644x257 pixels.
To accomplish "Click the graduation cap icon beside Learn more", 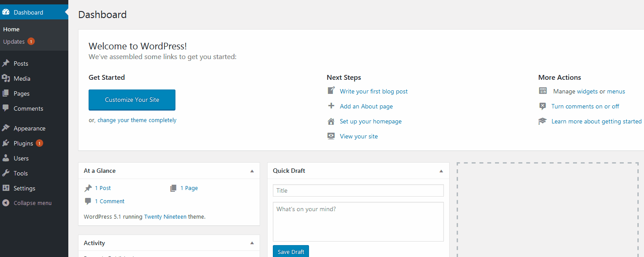I will click(543, 121).
